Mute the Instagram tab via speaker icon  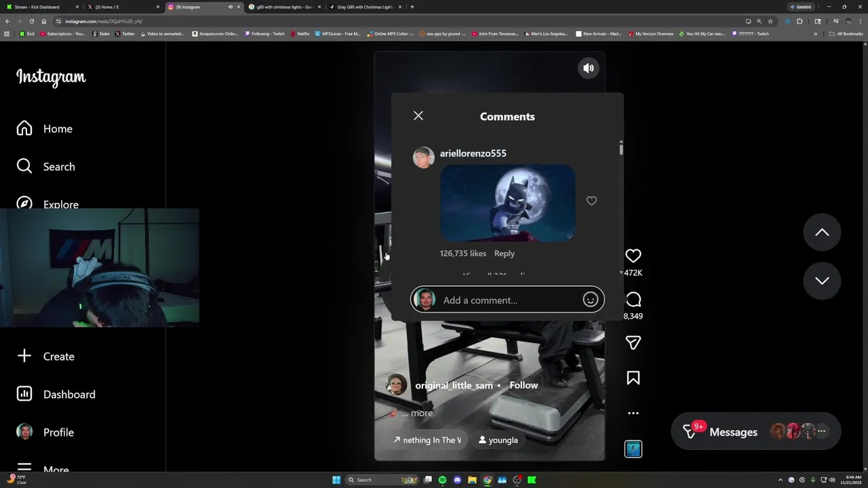[x=230, y=7]
